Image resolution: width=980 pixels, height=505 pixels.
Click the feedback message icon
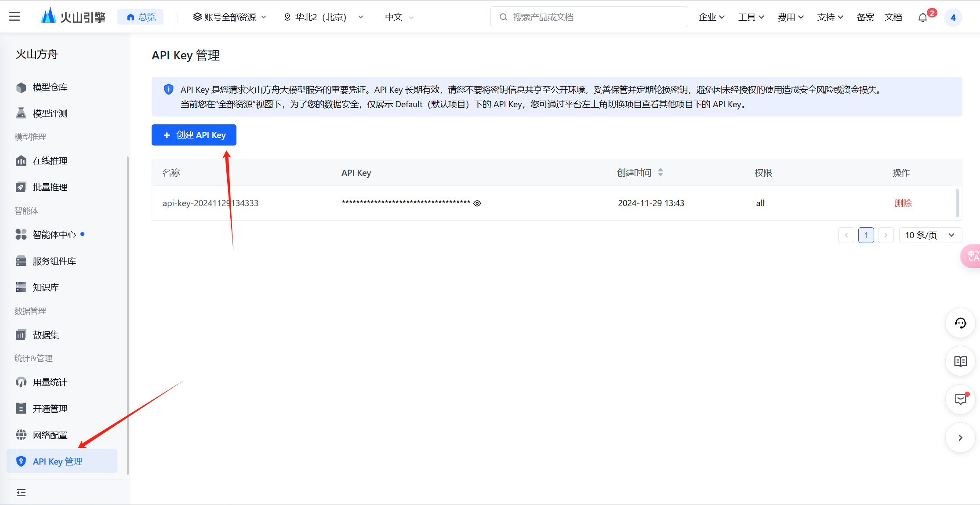pos(960,399)
